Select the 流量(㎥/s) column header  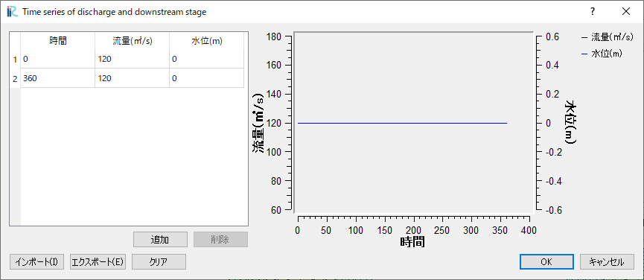(x=133, y=41)
